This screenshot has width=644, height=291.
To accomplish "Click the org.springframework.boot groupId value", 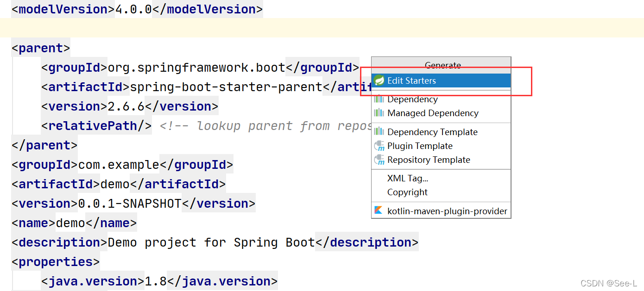I will 196,68.
